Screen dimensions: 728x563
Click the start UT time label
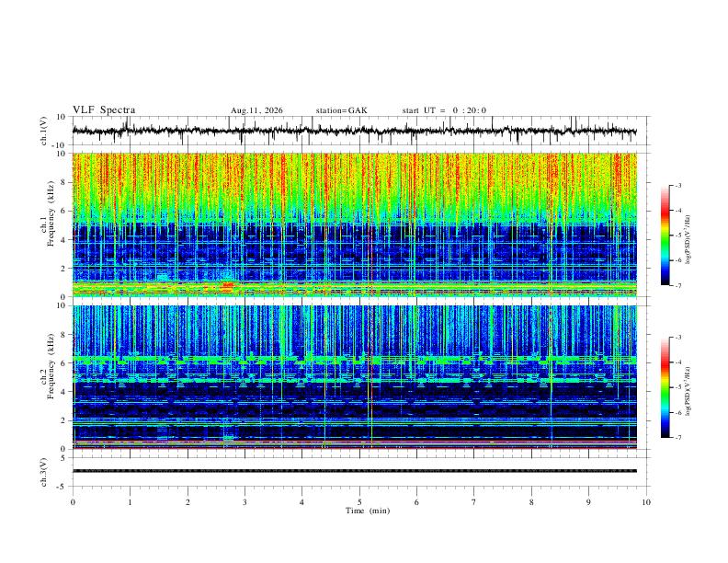tap(444, 110)
